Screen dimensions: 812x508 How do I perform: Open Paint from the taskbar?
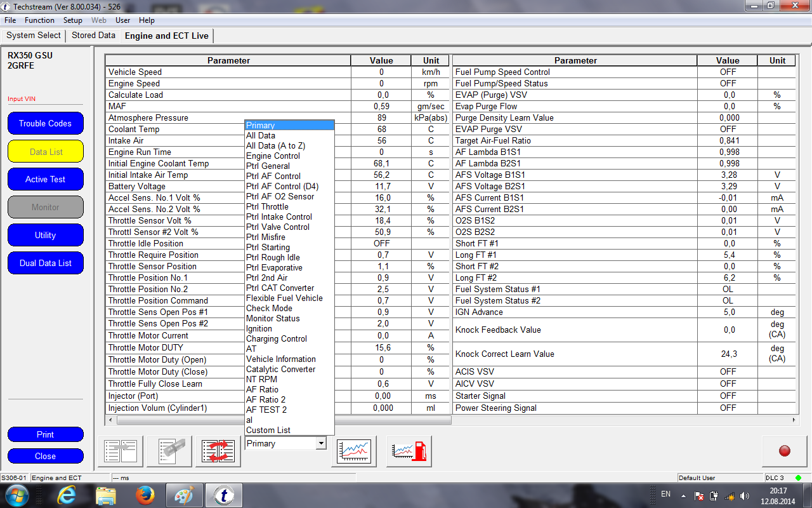tap(184, 495)
